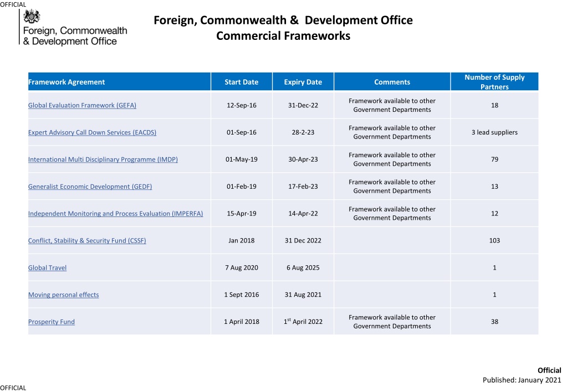Open the Global Evaluation Framework (GEFA) link
The width and height of the screenshot is (567, 392).
[82, 105]
